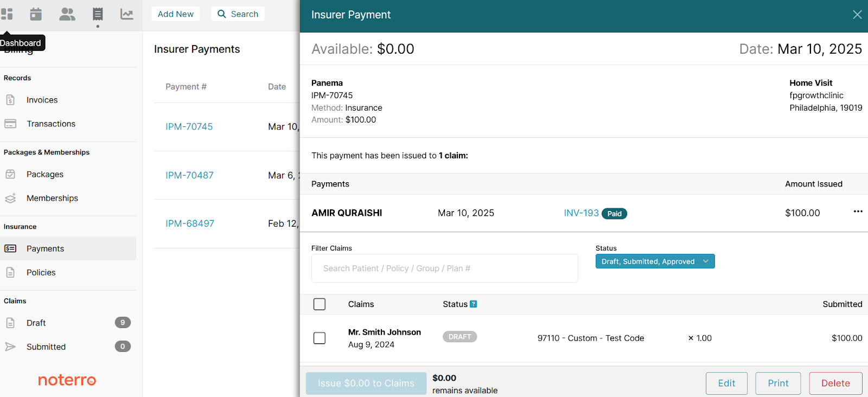Check the Mr. Smith Johnson claim checkbox
Image resolution: width=868 pixels, height=397 pixels.
point(320,338)
